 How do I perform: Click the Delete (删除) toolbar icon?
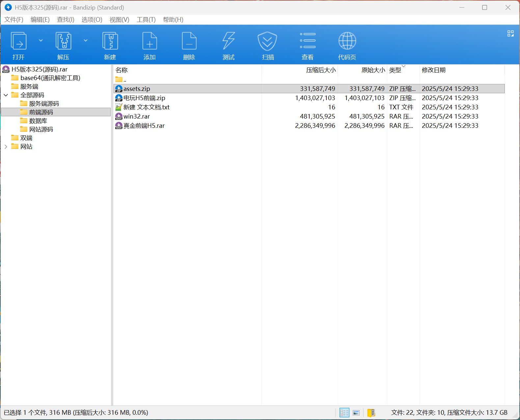point(189,41)
